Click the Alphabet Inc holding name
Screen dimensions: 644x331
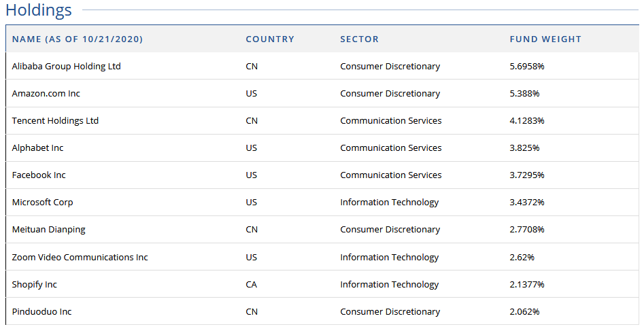pos(37,148)
